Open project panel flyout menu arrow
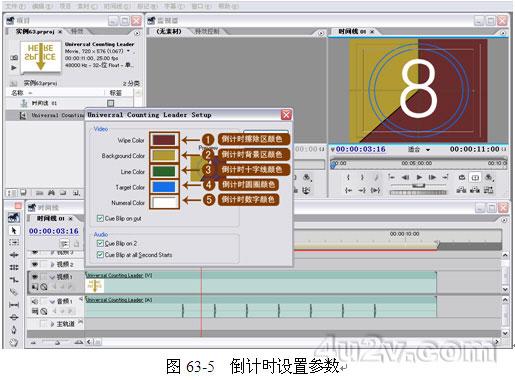The width and height of the screenshot is (515, 380). tap(137, 33)
